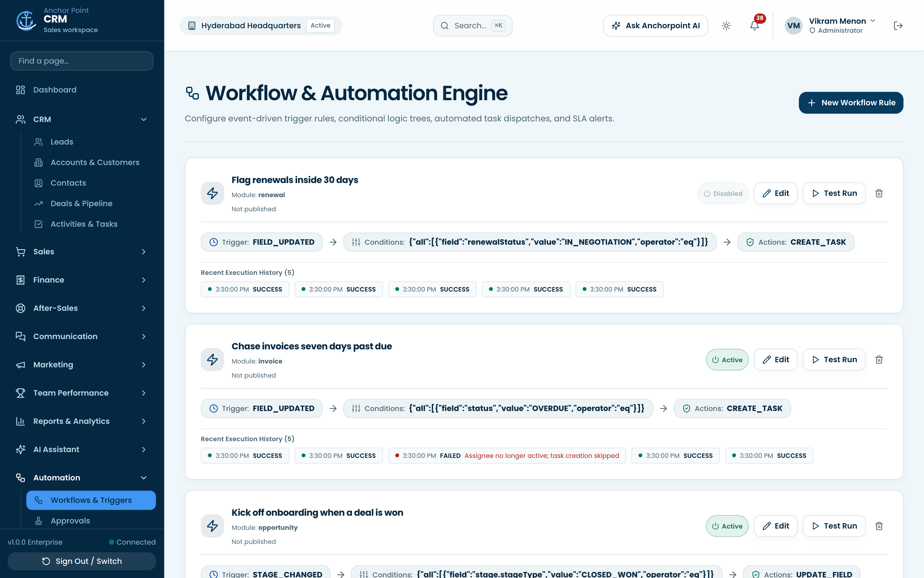Expand the After-Sales sidebar section
Image resolution: width=924 pixels, height=578 pixels.
pos(82,308)
